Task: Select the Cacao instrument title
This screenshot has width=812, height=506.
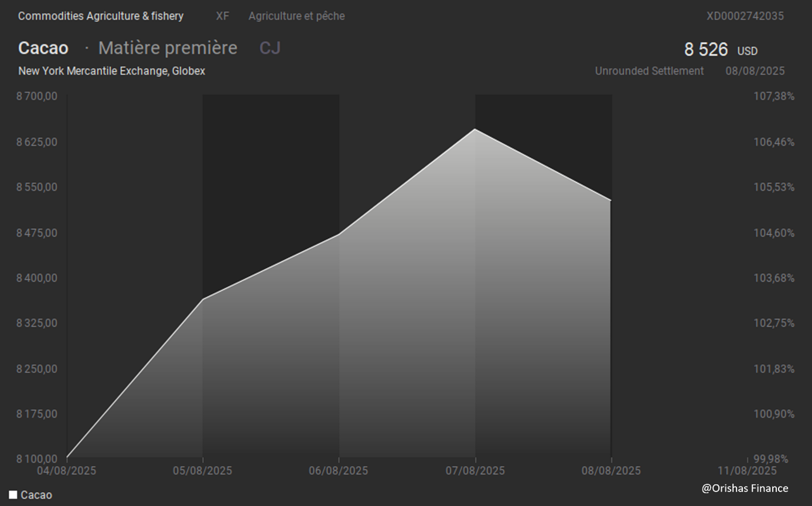Action: tap(43, 48)
